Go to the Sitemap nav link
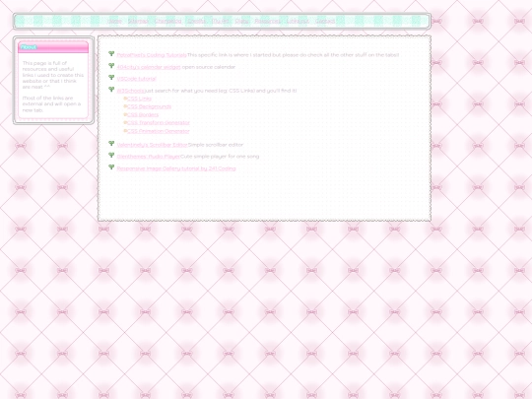The image size is (532, 399). click(x=138, y=21)
